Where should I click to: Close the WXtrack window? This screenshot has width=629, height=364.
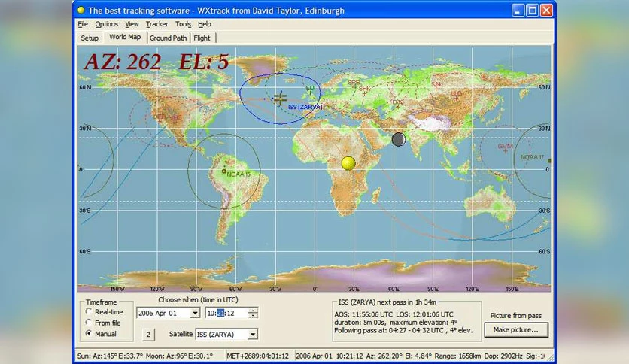point(546,11)
